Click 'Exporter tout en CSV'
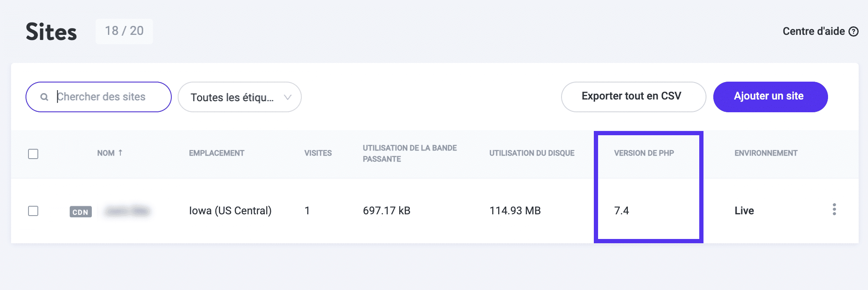868x290 pixels. coord(633,97)
